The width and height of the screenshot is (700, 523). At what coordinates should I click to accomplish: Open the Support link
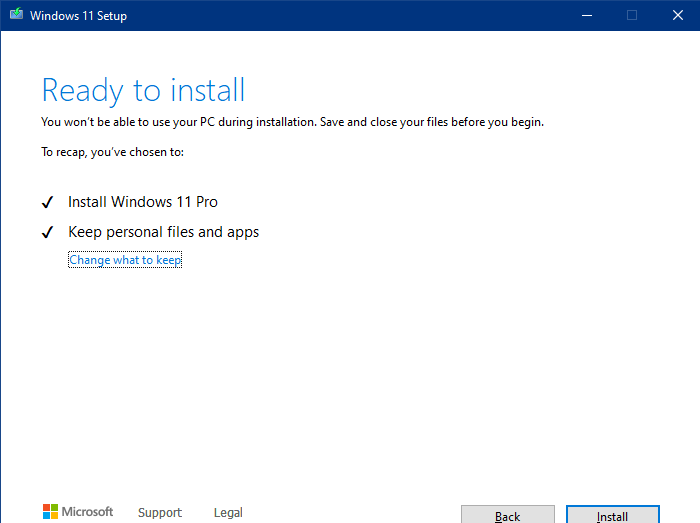click(160, 512)
